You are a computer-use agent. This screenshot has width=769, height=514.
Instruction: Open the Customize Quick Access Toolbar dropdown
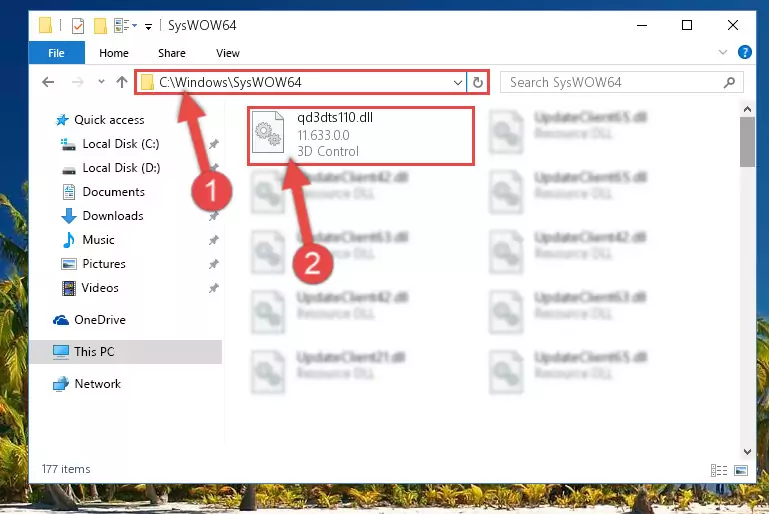pyautogui.click(x=148, y=26)
